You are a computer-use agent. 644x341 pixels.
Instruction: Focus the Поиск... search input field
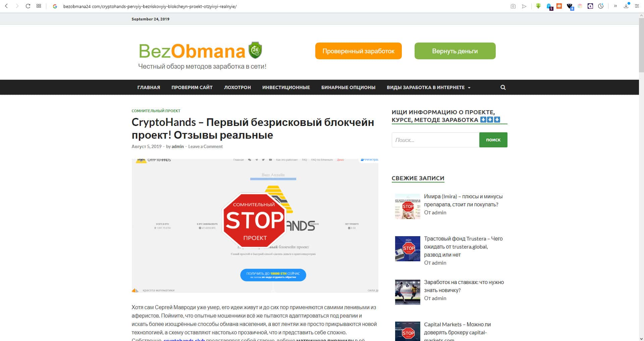pyautogui.click(x=435, y=140)
